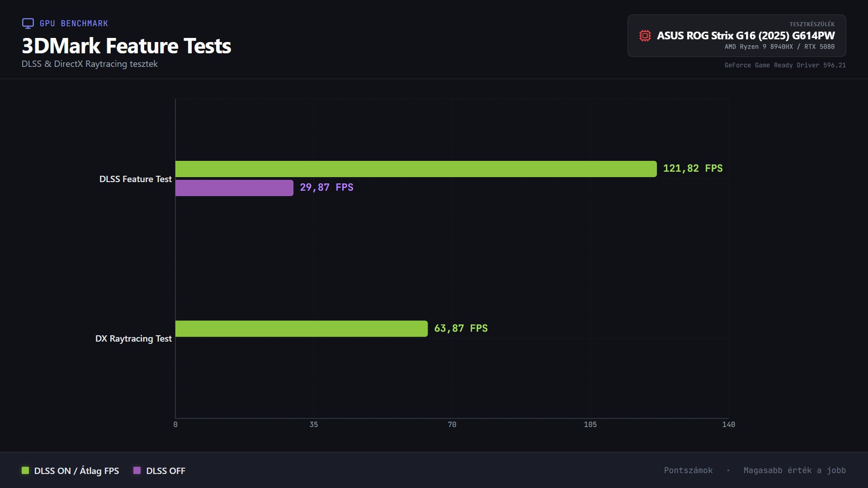Select the DLSS Feature Test axis label

[135, 179]
